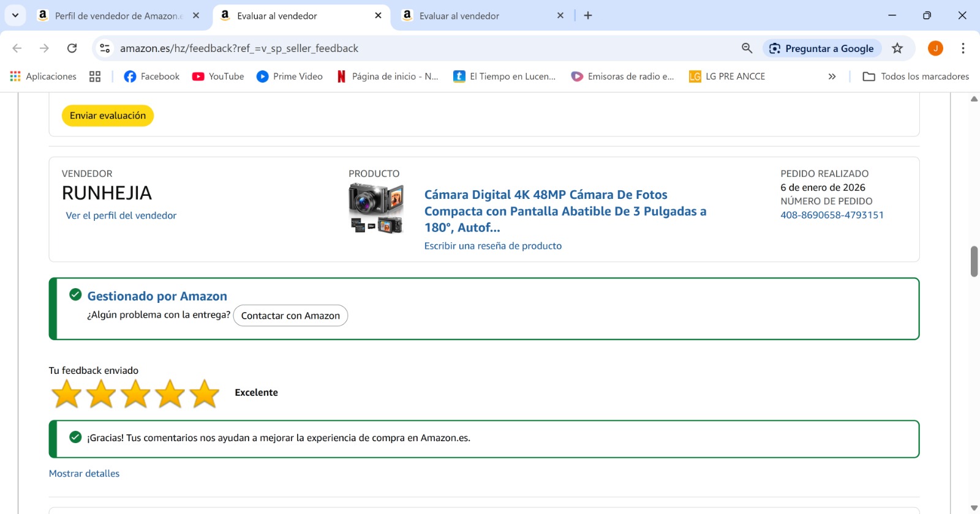
Task: Click the fifth star in the feedback rating
Action: point(204,393)
